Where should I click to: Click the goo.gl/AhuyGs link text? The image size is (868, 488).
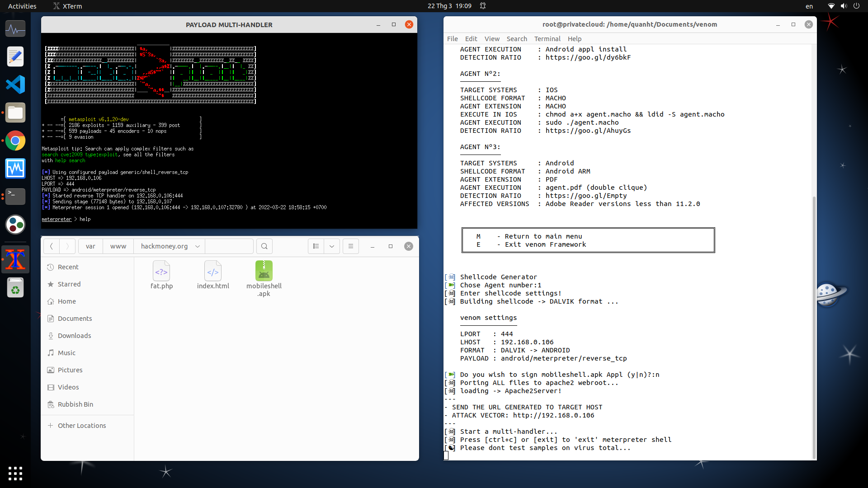coord(588,131)
